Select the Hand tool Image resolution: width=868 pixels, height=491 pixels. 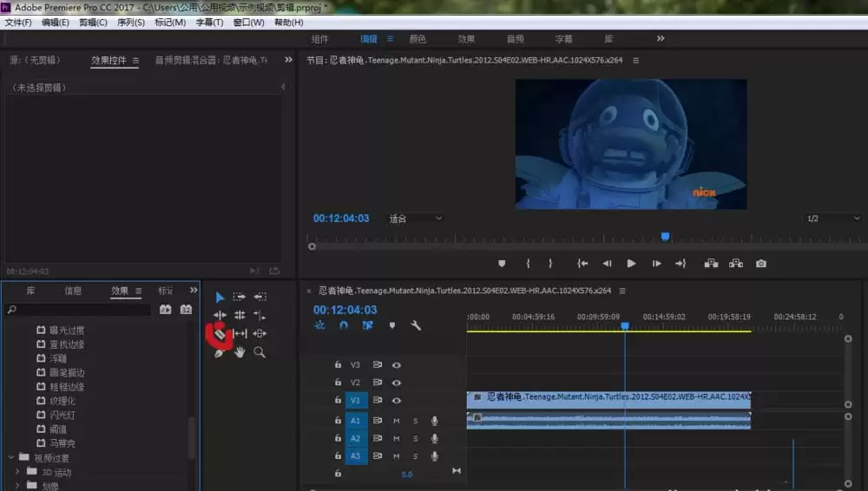click(x=240, y=352)
